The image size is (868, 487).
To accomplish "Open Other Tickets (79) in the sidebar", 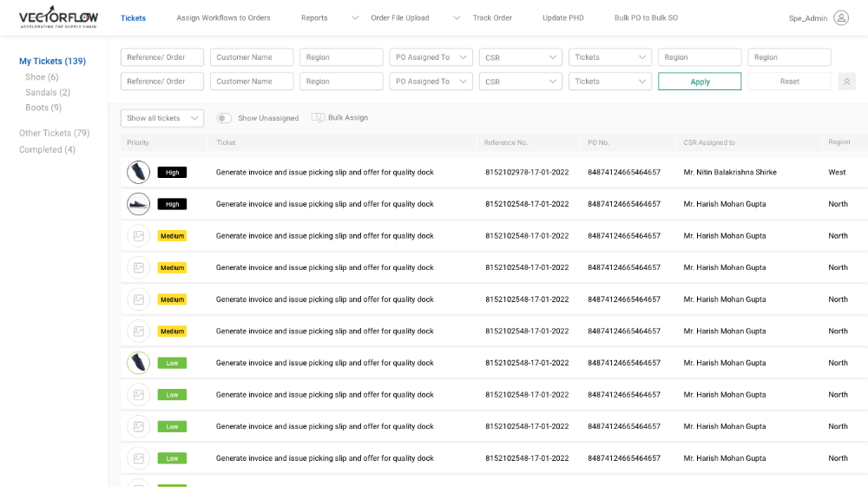I will pyautogui.click(x=54, y=134).
